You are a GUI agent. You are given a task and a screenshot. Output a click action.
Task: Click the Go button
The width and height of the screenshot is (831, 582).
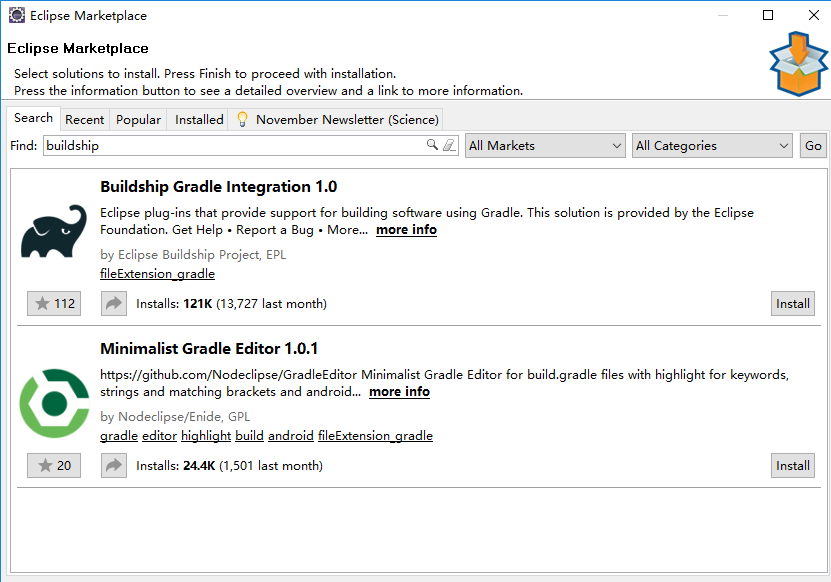813,145
